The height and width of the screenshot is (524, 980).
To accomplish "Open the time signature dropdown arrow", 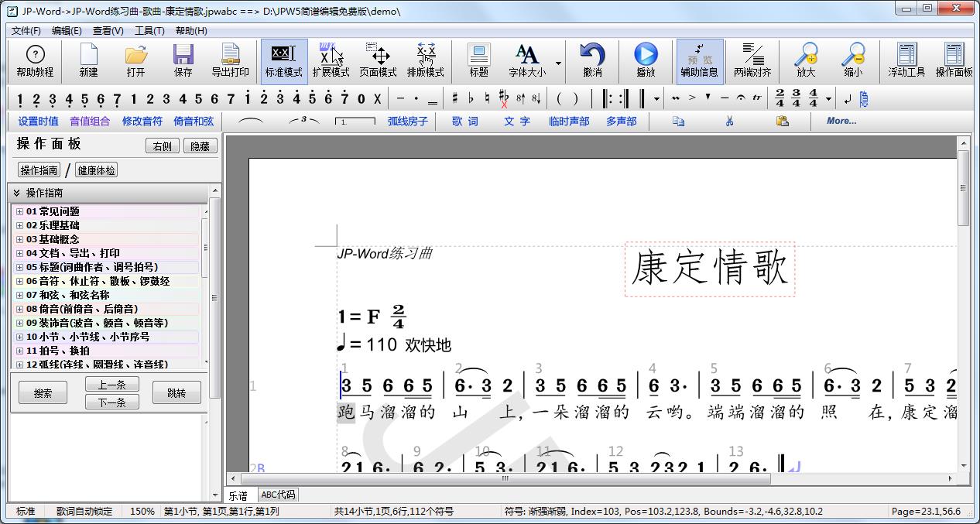I will (827, 98).
